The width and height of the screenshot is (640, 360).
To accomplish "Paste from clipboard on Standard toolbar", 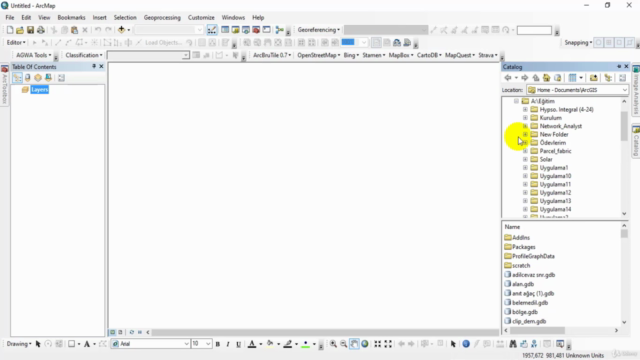I will tap(74, 30).
